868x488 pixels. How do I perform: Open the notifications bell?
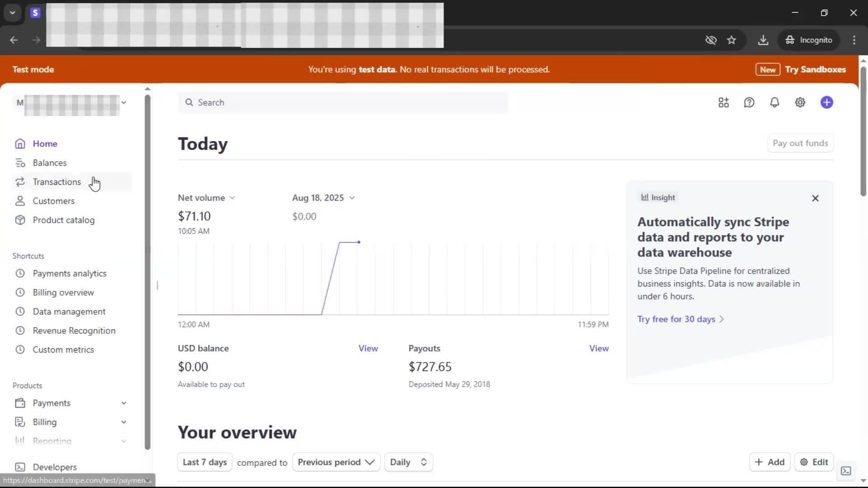click(x=774, y=103)
